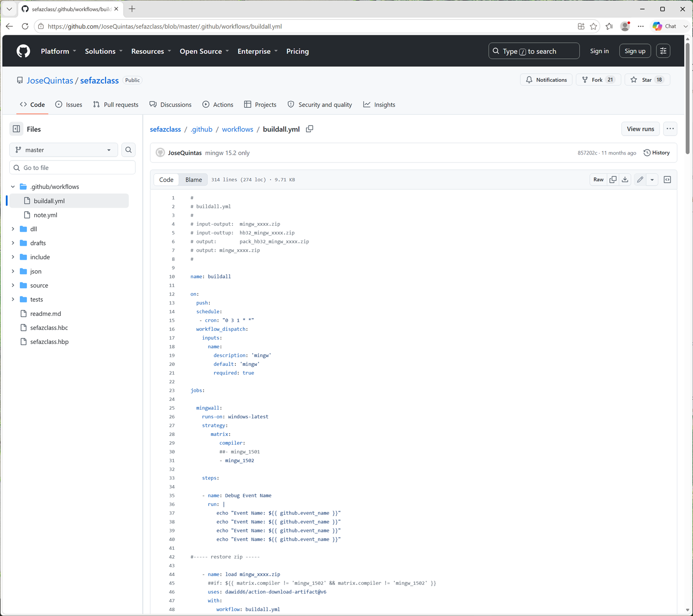The height and width of the screenshot is (616, 693).
Task: Collapse the file tree panel icon
Action: 16,129
